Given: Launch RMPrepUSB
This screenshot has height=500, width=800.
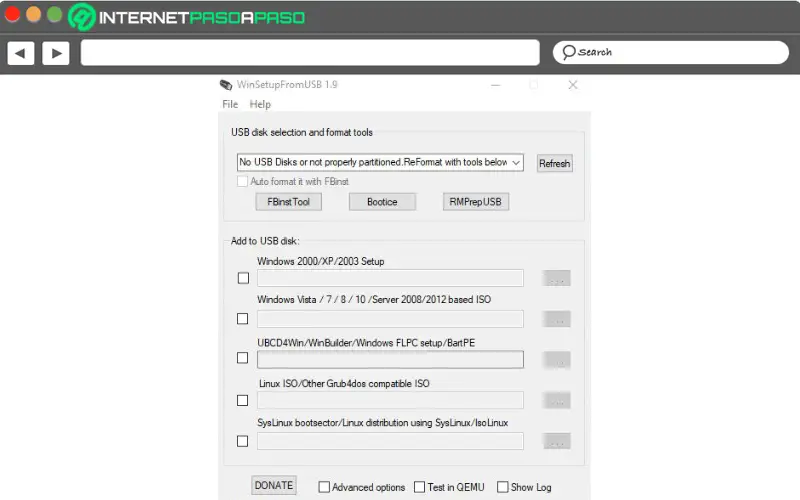Looking at the screenshot, I should pyautogui.click(x=476, y=202).
